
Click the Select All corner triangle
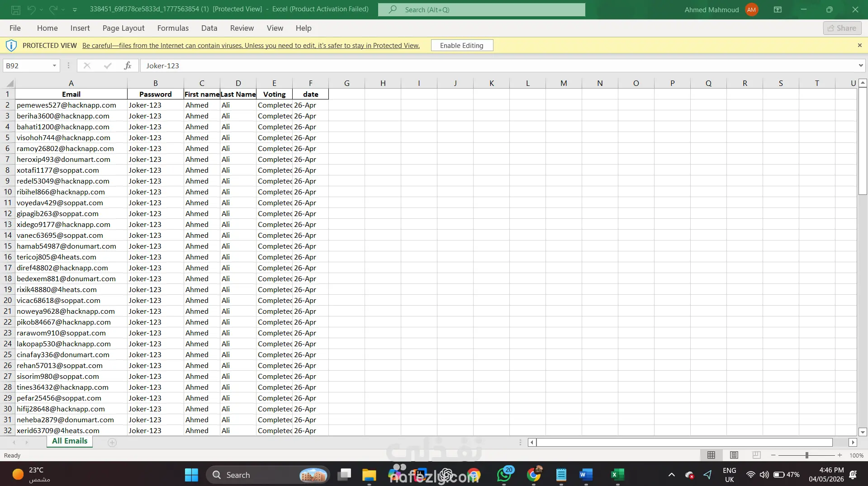[x=9, y=83]
